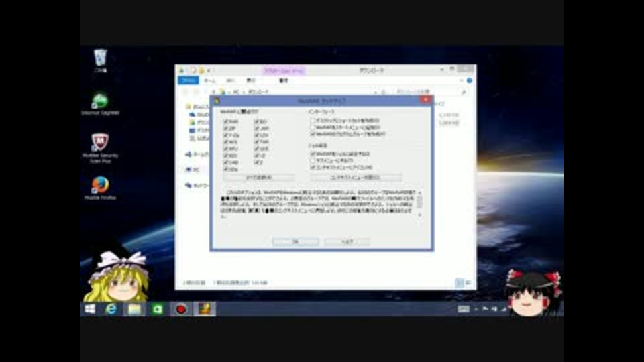
Task: Toggle the ZIP file association checkbox
Action: [226, 129]
